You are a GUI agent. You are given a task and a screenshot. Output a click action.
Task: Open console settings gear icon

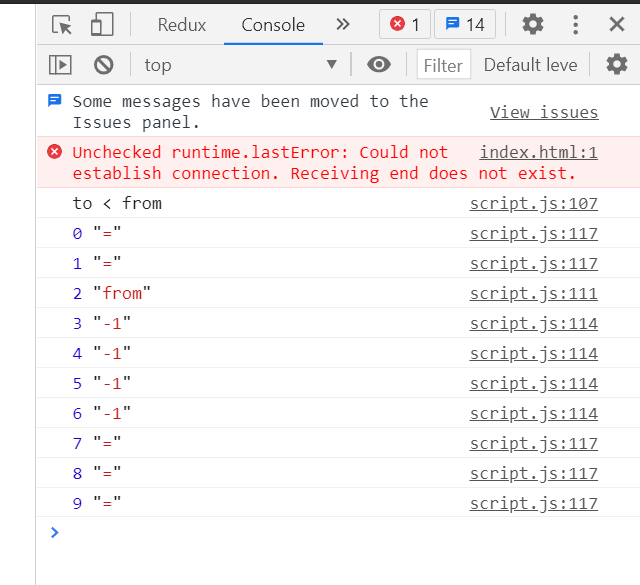(617, 65)
